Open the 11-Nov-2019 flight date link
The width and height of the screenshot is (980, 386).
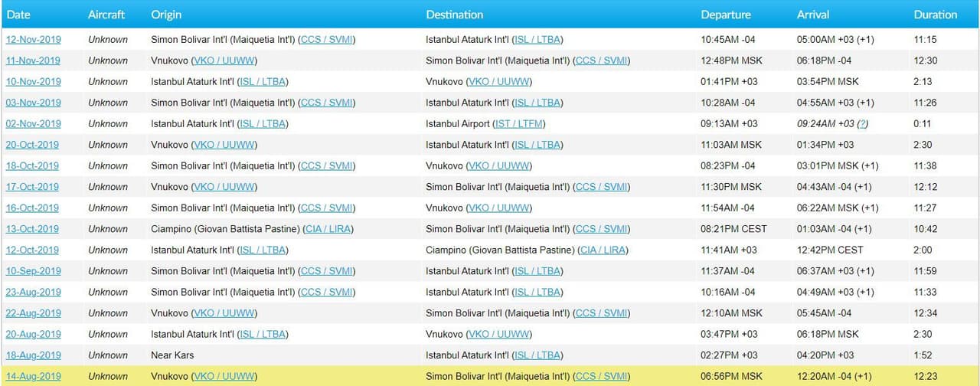[33, 61]
